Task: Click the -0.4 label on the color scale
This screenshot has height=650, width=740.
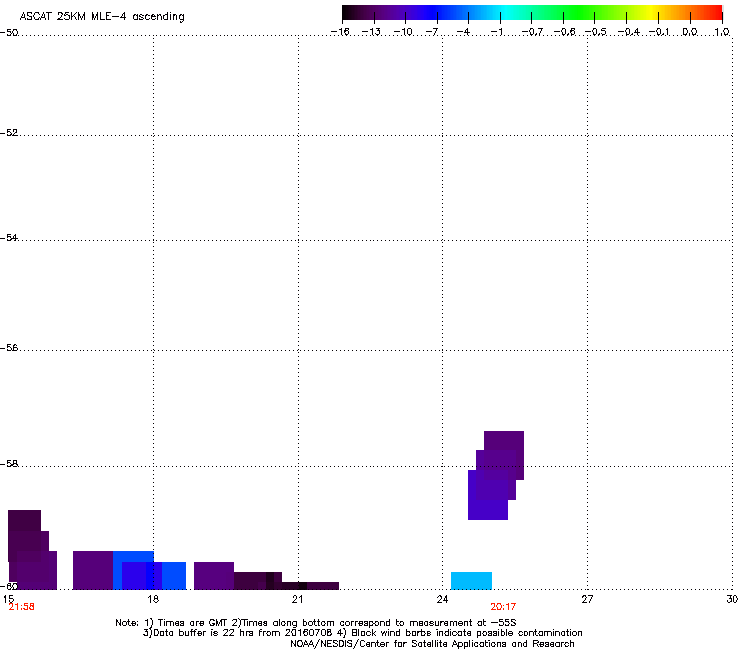Action: point(629,32)
